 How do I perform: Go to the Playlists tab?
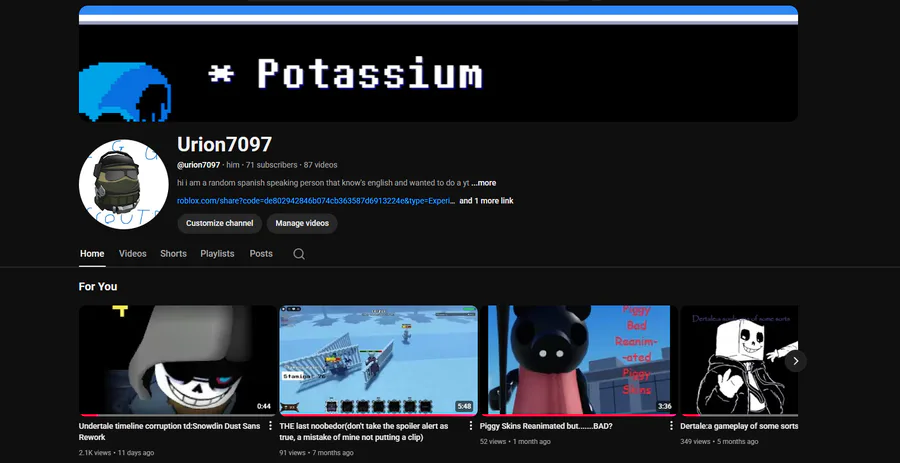(x=217, y=254)
